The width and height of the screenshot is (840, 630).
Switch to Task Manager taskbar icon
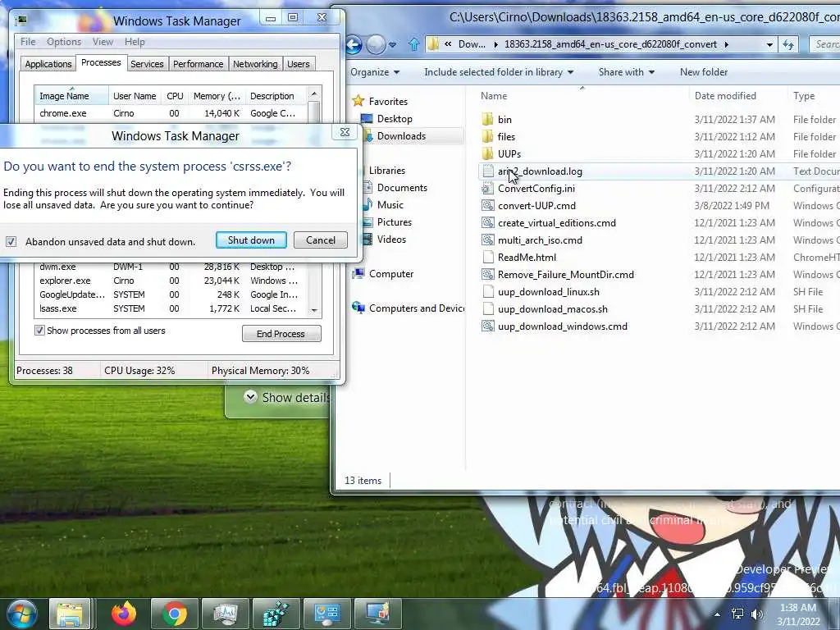click(x=226, y=614)
